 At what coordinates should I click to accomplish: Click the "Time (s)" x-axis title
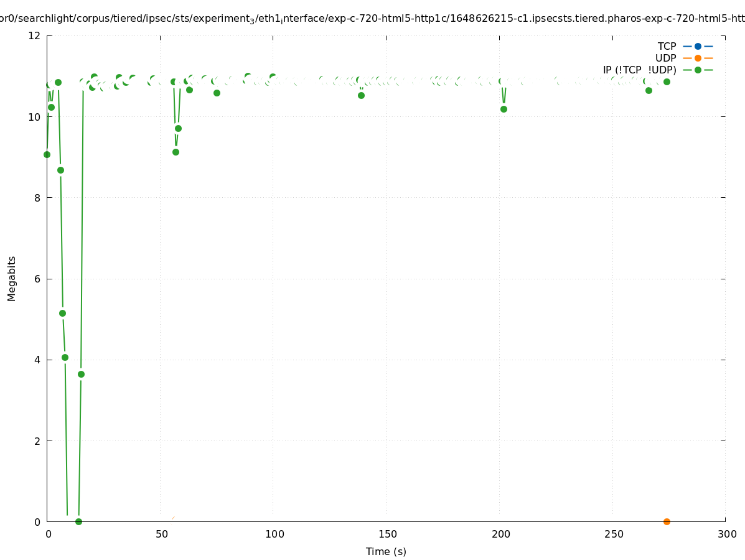tap(386, 551)
